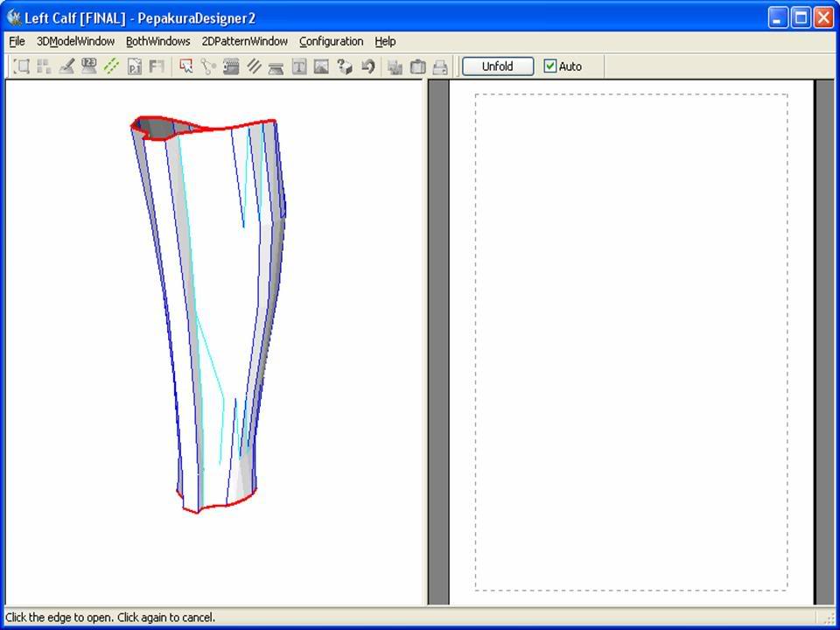Click inside the dashed 2D pattern page
This screenshot has width=840, height=630.
coord(631,342)
